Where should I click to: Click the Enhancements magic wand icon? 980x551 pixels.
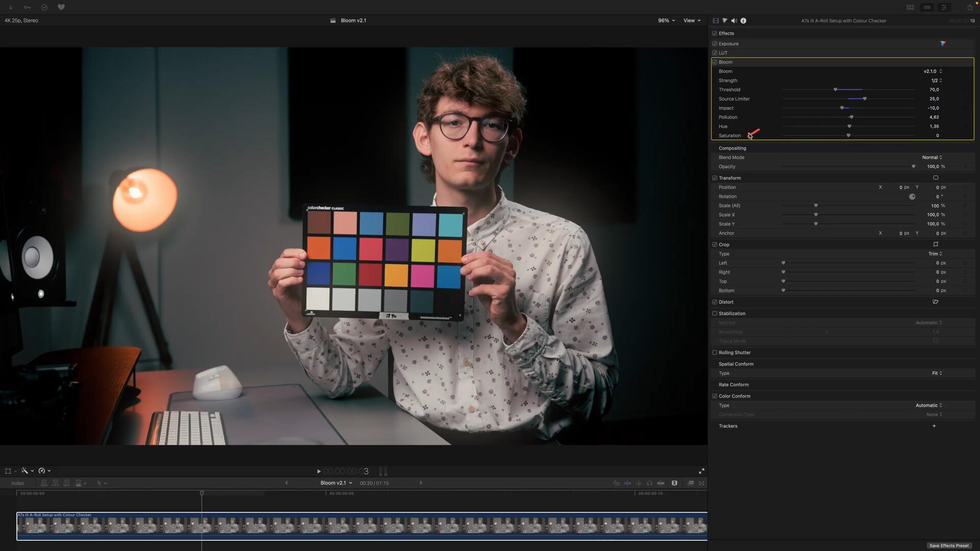[25, 471]
